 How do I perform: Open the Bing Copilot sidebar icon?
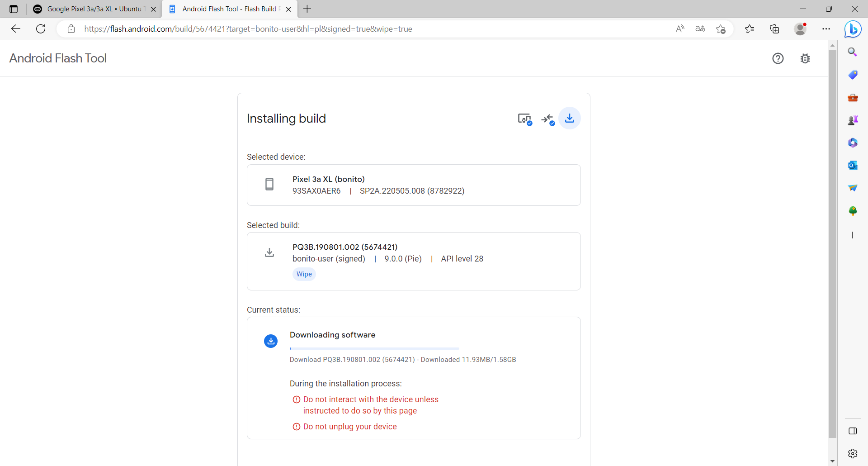coord(853,29)
